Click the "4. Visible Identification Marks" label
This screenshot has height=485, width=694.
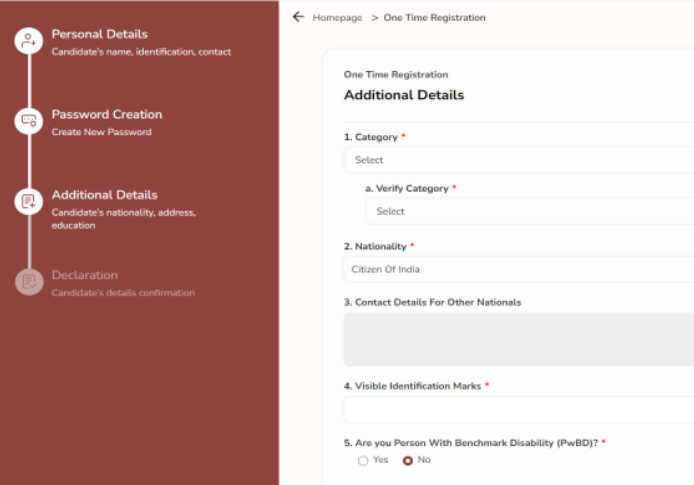[x=413, y=386]
